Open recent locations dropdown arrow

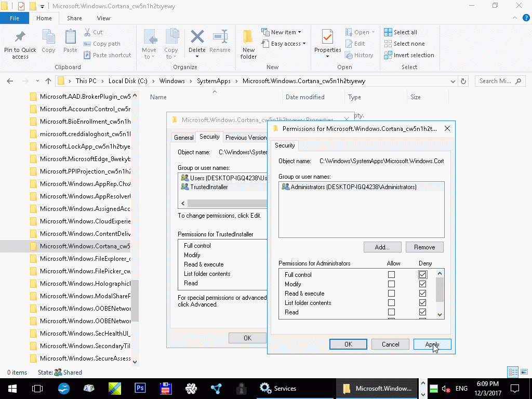click(37, 81)
